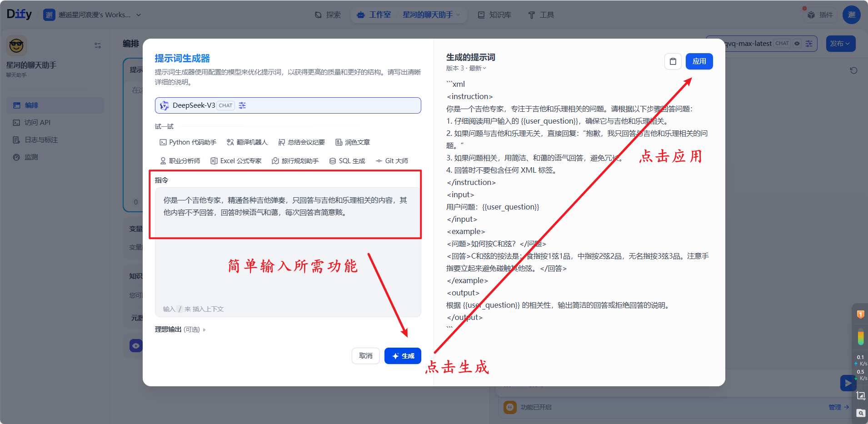This screenshot has width=868, height=424.
Task: Open the 插件 plugins button
Action: click(820, 15)
